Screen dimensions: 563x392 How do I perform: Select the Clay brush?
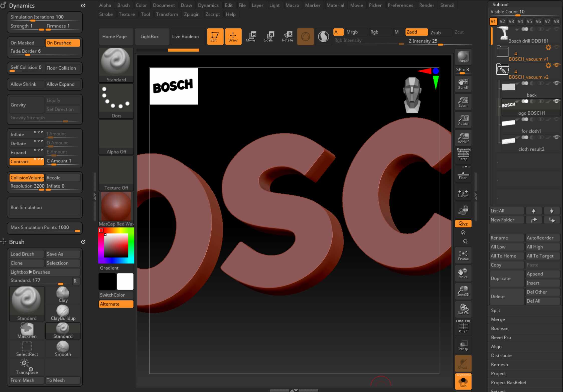[63, 294]
